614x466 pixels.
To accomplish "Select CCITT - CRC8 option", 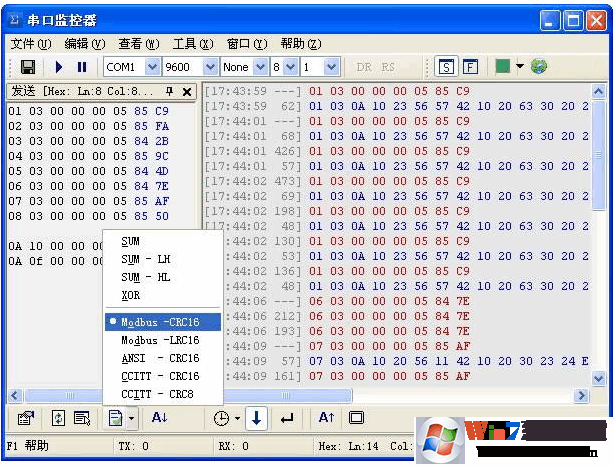I will (x=163, y=394).
